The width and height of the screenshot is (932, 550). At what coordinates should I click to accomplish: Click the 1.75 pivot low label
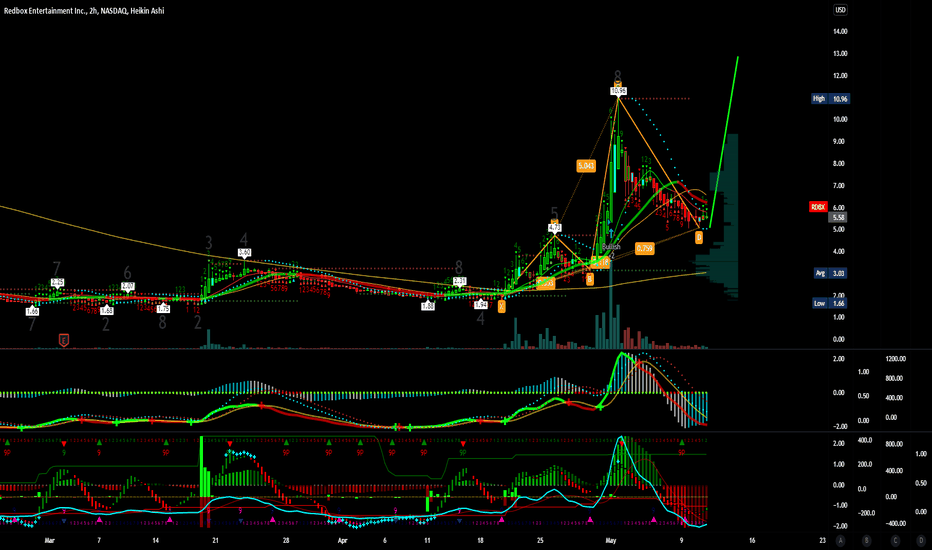[x=163, y=309]
